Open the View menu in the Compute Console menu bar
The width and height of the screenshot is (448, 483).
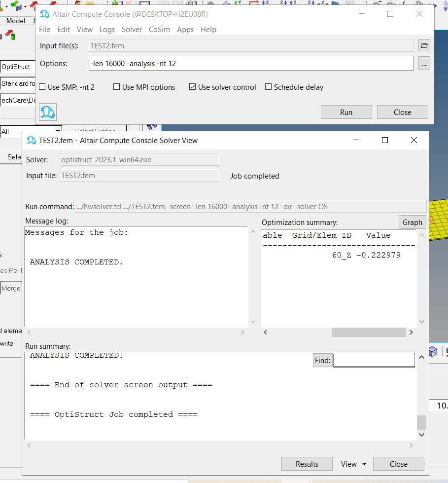click(85, 30)
